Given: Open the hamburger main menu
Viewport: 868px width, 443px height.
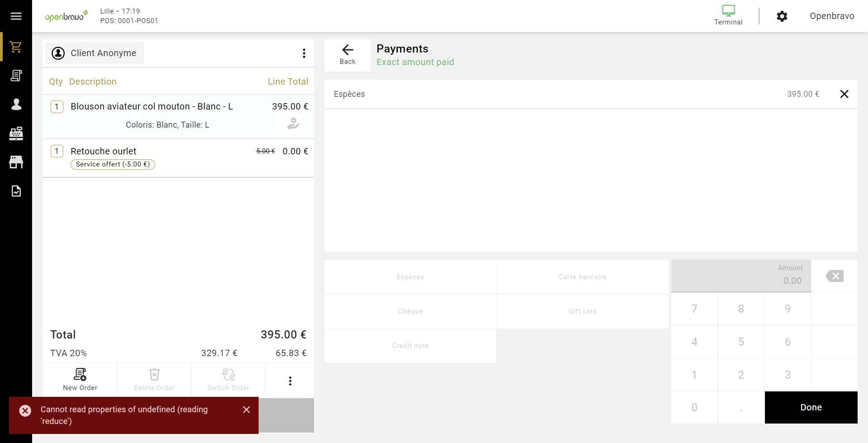Looking at the screenshot, I should click(x=16, y=16).
